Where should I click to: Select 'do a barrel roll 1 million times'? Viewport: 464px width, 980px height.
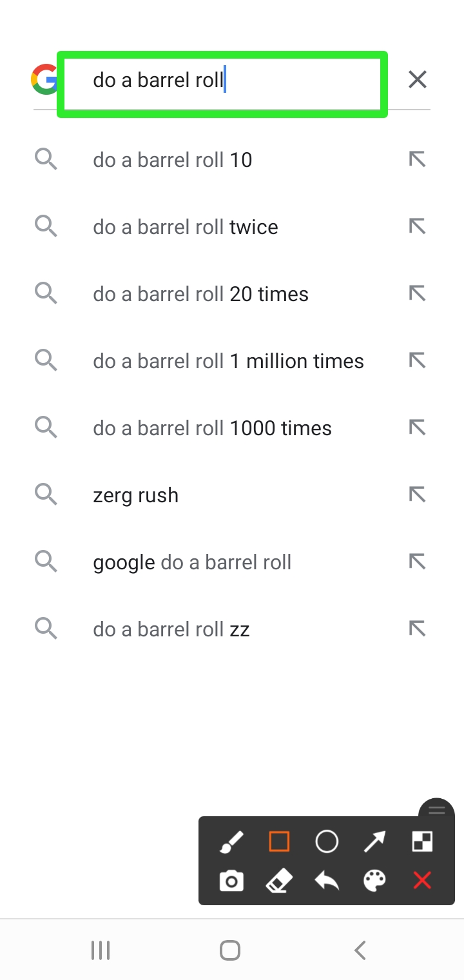(228, 361)
